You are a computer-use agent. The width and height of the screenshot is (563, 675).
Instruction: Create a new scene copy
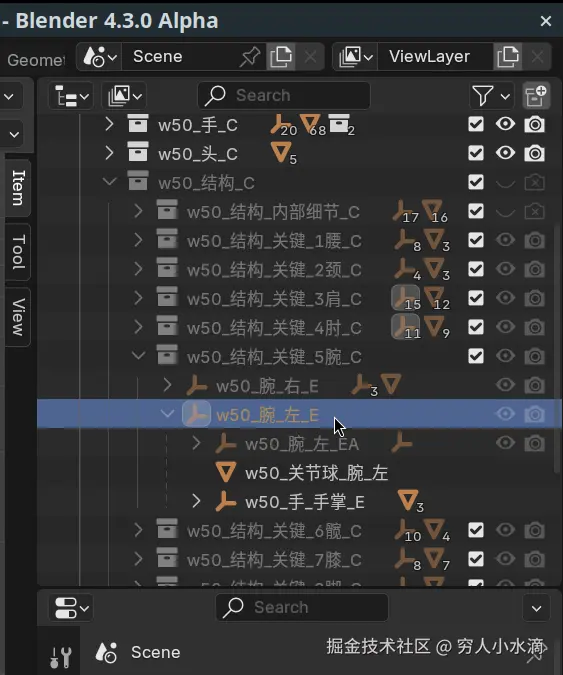281,56
